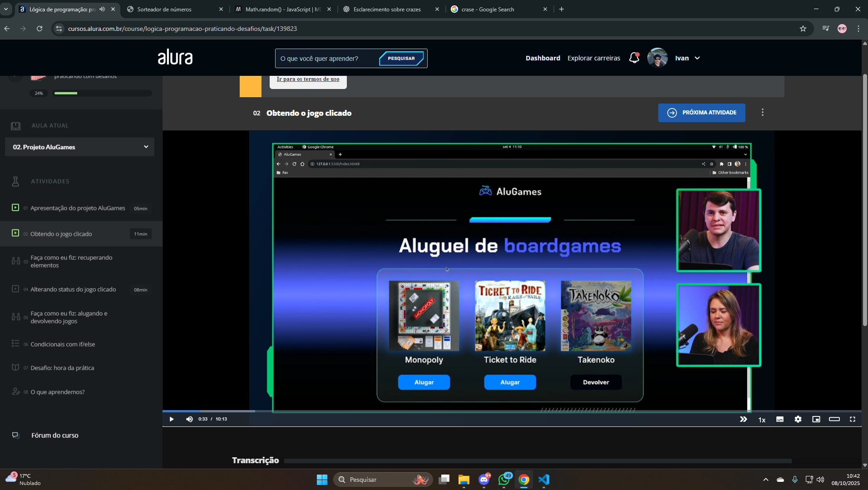Click the taskbar Pesquisar search box
This screenshot has width=868, height=490.
(x=383, y=480)
